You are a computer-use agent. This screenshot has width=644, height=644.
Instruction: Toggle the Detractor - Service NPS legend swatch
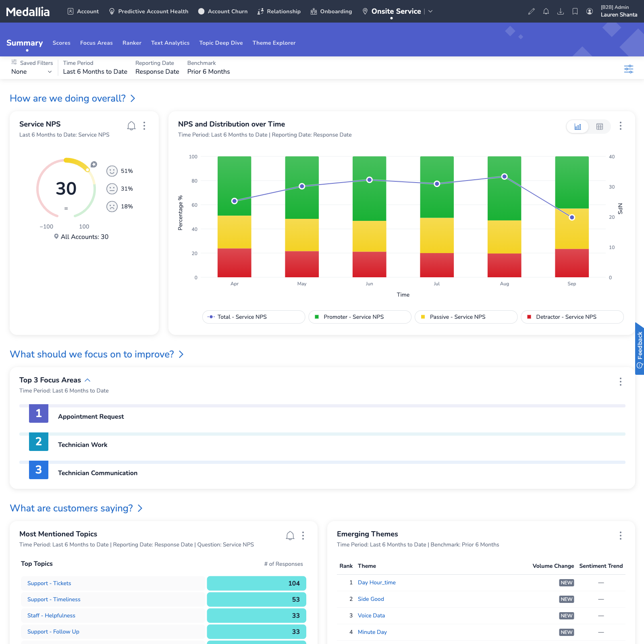[529, 317]
